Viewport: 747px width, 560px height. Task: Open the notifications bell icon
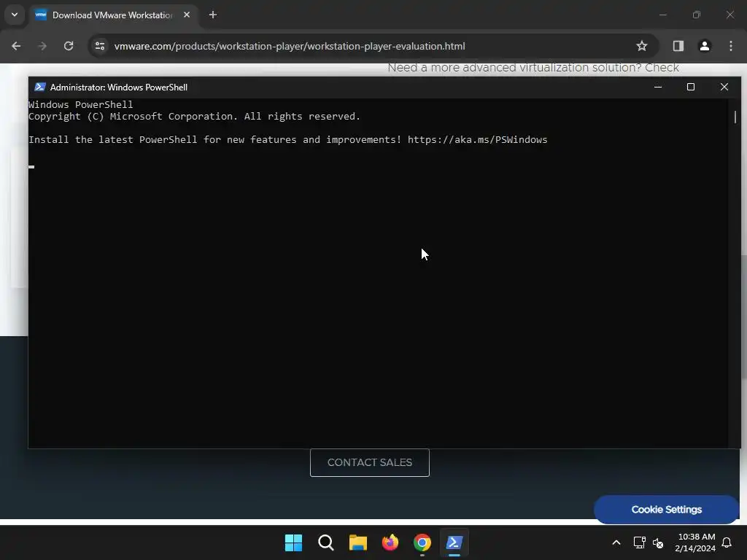[727, 542]
